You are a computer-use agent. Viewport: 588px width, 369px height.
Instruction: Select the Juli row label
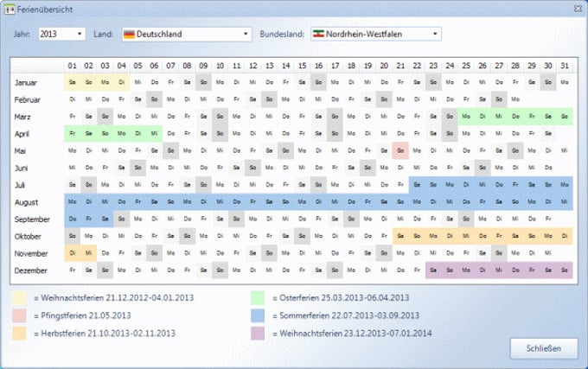point(20,185)
